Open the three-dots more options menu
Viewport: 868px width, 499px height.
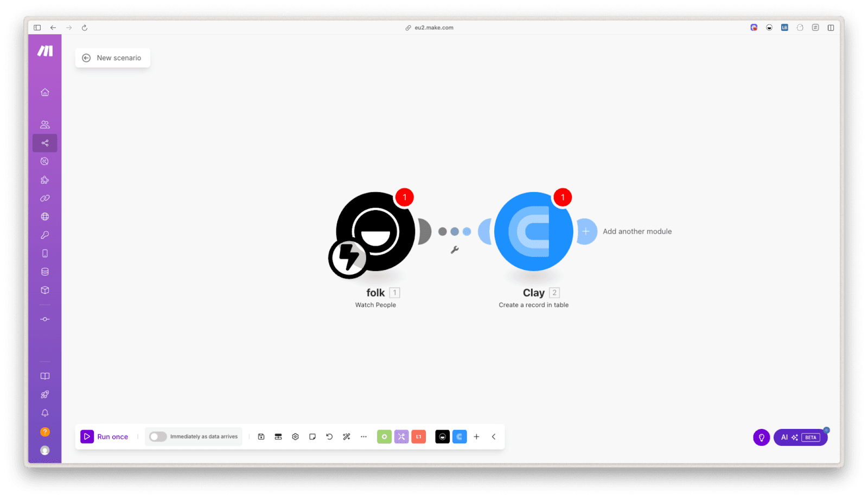[x=363, y=437]
